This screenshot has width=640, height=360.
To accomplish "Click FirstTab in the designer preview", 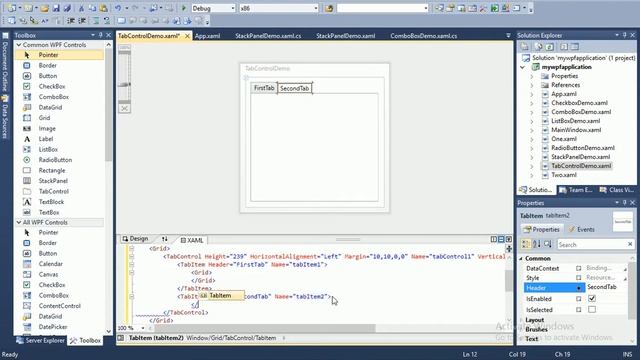I will tap(264, 88).
